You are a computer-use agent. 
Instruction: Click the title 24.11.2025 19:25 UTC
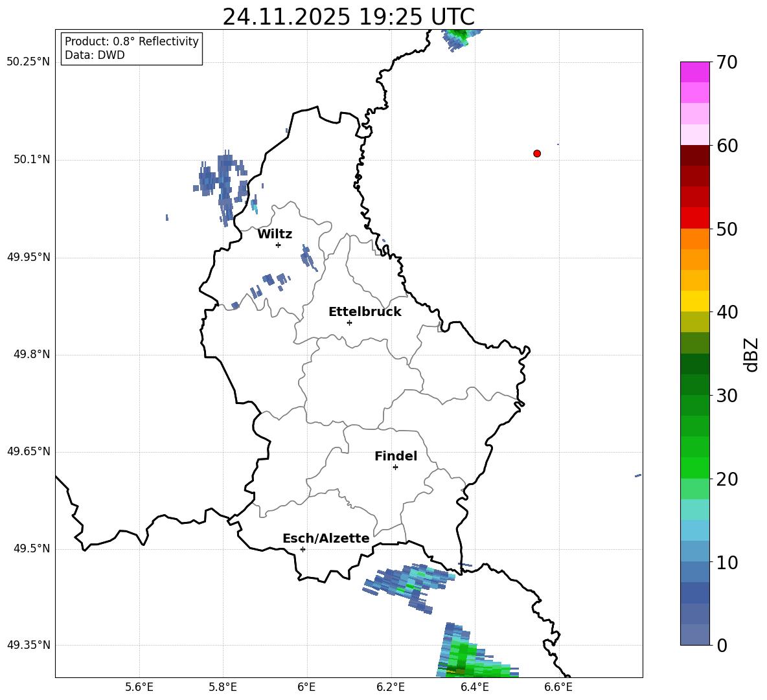click(349, 17)
